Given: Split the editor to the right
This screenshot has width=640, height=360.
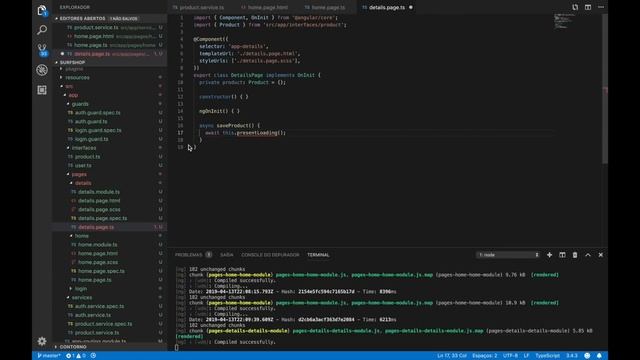Looking at the screenshot, I should (588, 7).
